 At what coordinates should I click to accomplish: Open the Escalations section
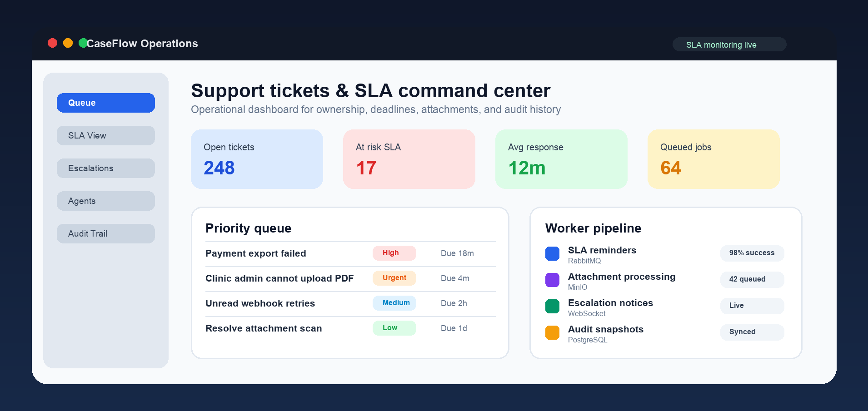[106, 168]
